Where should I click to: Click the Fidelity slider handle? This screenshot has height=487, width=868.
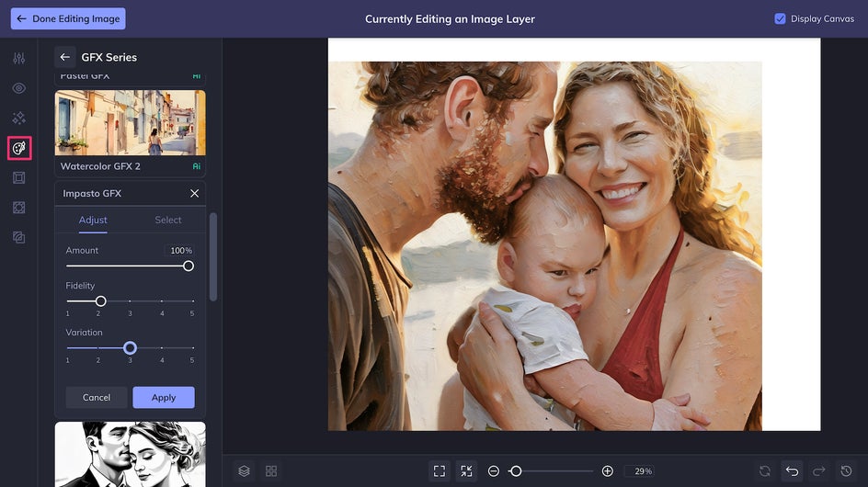[x=100, y=301]
